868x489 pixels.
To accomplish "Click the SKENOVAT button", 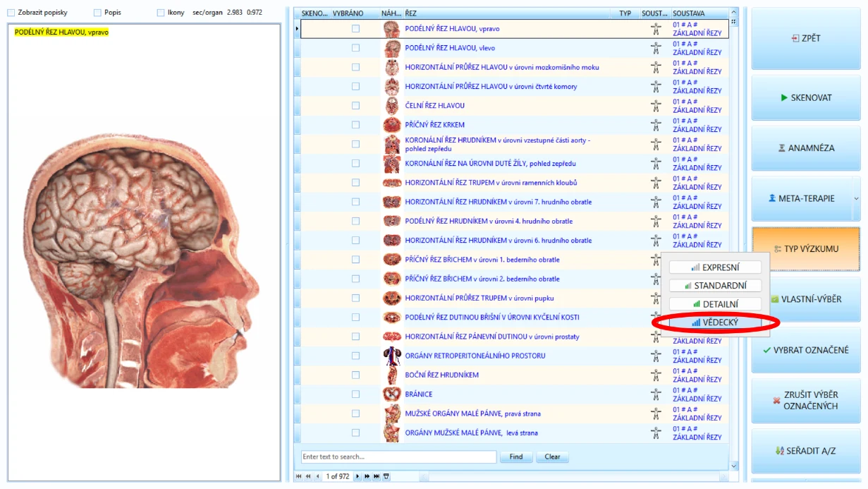I will (806, 98).
